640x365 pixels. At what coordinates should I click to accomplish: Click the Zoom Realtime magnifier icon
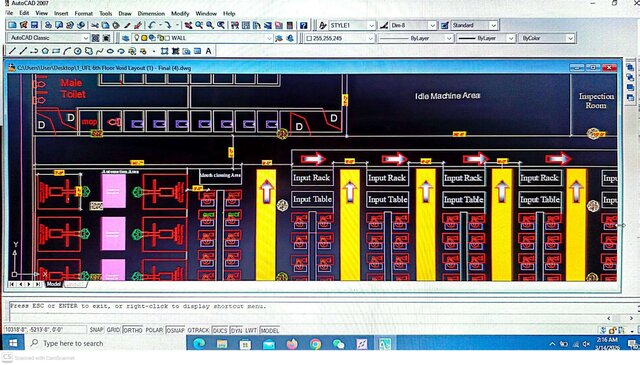(199, 25)
